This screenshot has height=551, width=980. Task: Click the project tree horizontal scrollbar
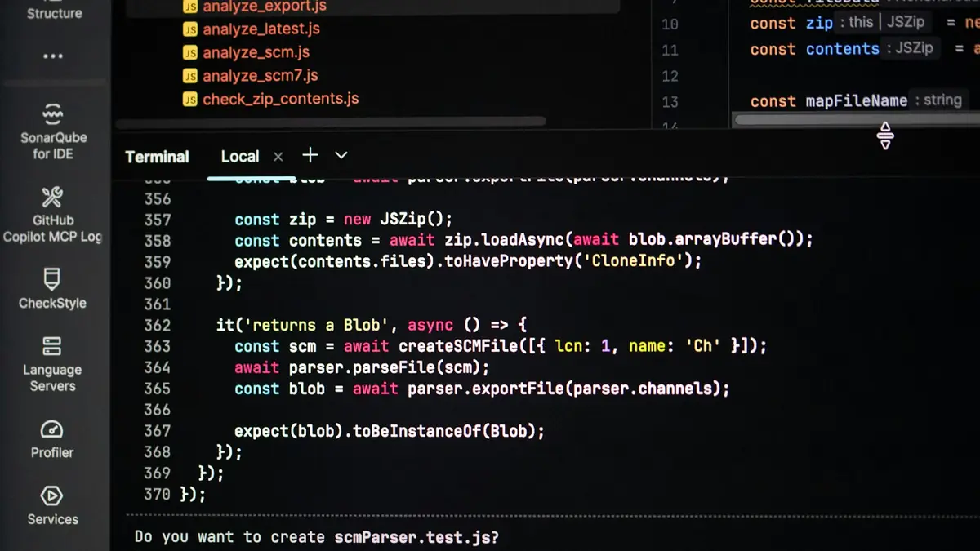point(331,122)
